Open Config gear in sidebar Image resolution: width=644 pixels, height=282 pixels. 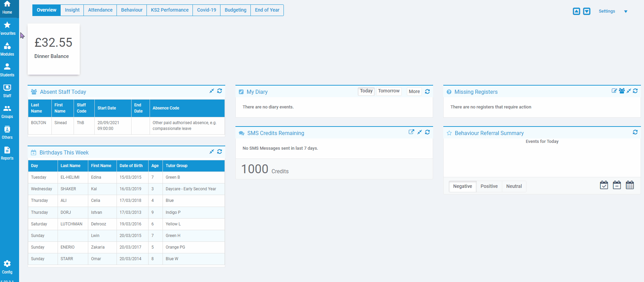[x=7, y=267]
